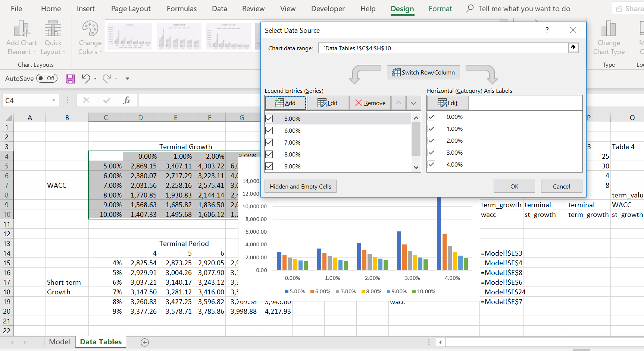Click the Add new sheet plus icon
This screenshot has width=644, height=351.
click(x=145, y=342)
